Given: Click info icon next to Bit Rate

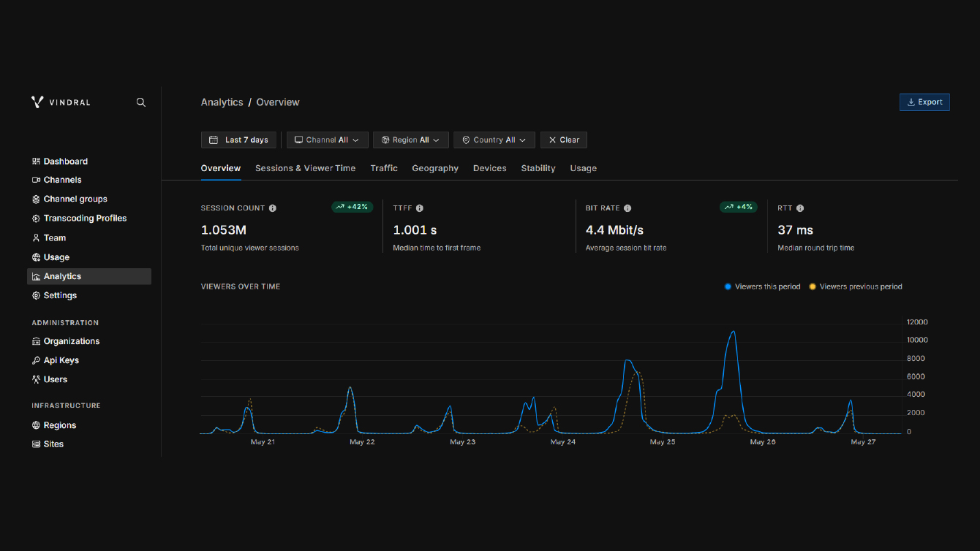Looking at the screenshot, I should tap(627, 208).
